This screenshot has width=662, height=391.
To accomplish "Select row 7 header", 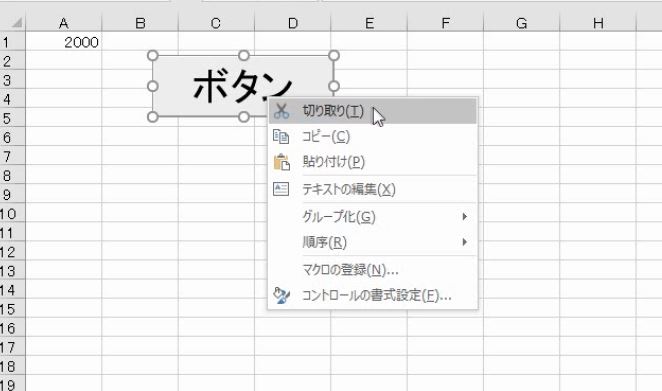I will point(13,156).
